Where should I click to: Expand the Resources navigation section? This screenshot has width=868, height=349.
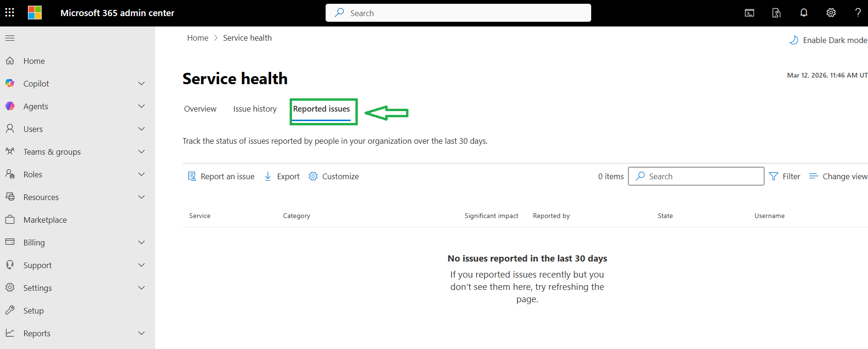point(142,197)
